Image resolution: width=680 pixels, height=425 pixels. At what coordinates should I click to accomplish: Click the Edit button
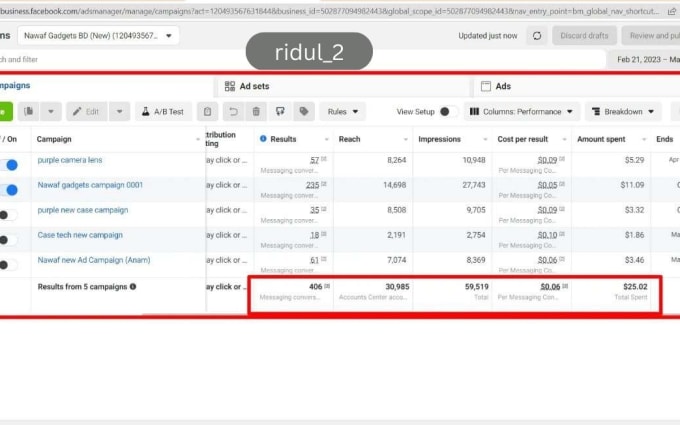coord(87,111)
